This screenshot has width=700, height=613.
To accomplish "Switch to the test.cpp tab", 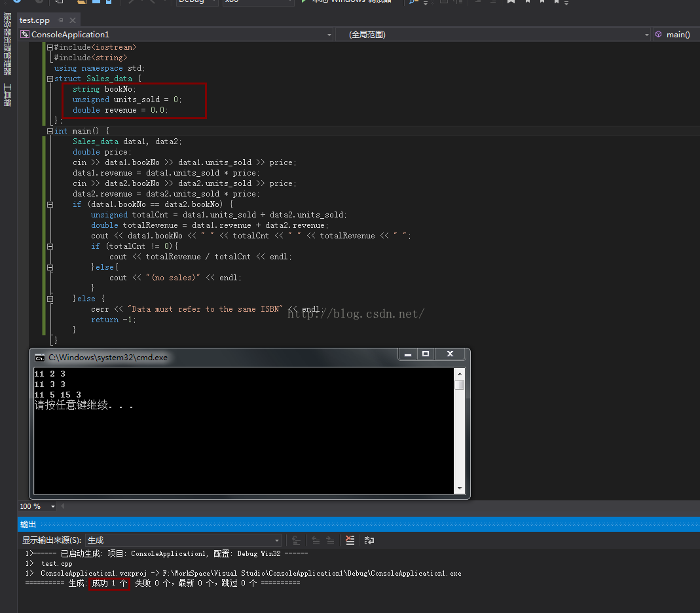I will [x=34, y=20].
